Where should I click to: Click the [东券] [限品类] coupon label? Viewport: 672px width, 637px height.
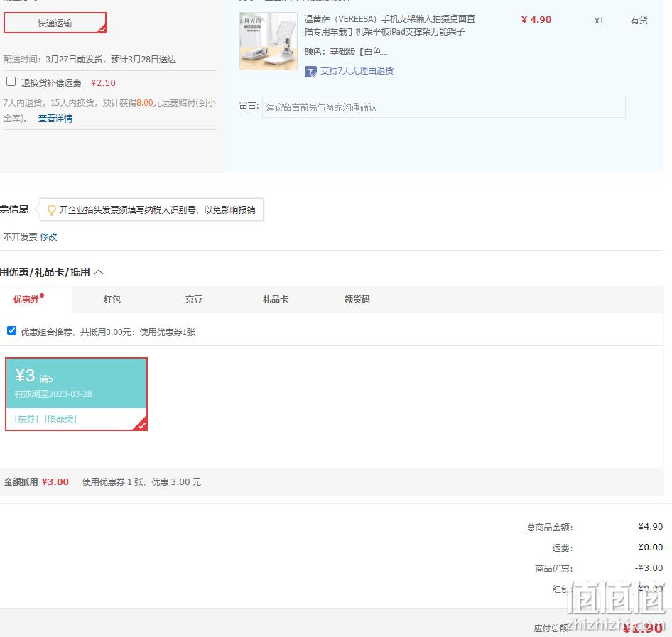pos(45,418)
